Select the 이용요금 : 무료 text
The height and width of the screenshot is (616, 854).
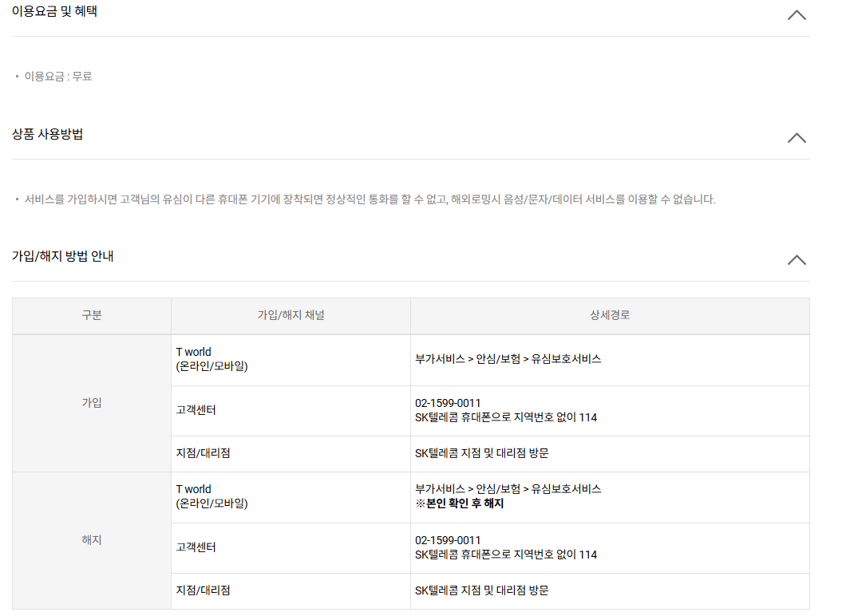click(x=58, y=77)
